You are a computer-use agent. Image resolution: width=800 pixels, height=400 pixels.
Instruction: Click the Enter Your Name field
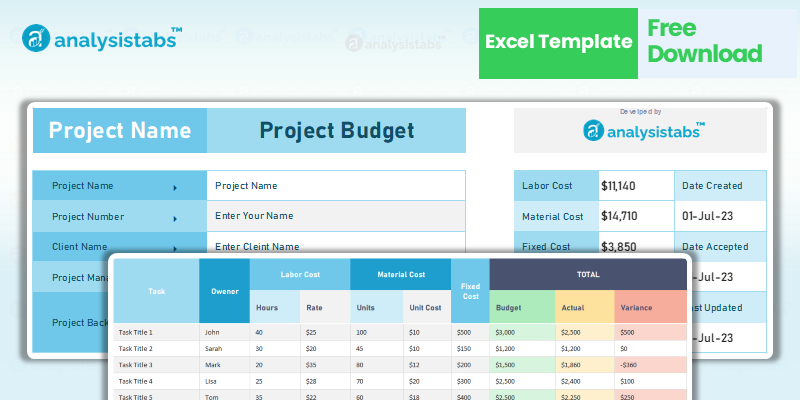[x=336, y=216]
